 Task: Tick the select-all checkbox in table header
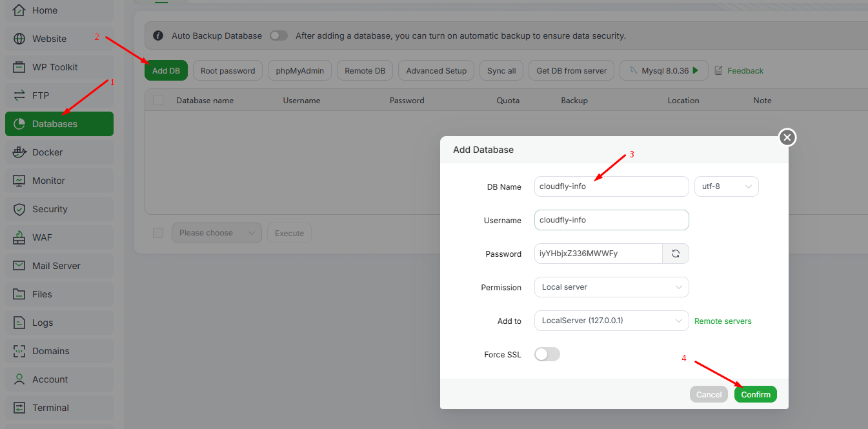pos(158,100)
